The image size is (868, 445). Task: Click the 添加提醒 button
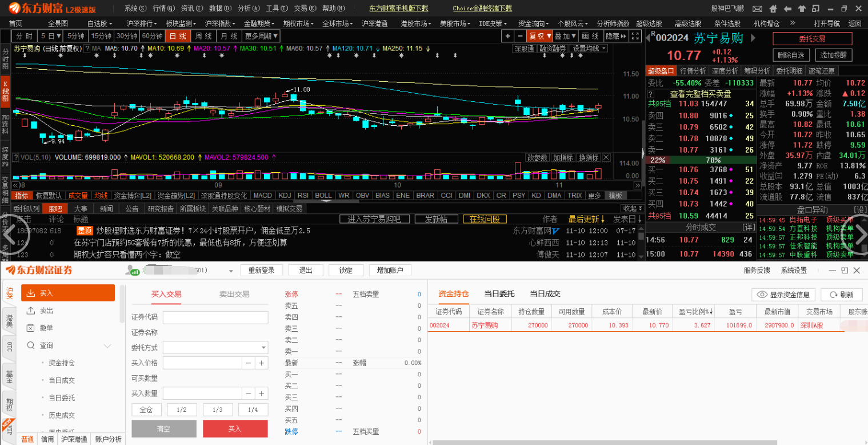click(833, 55)
